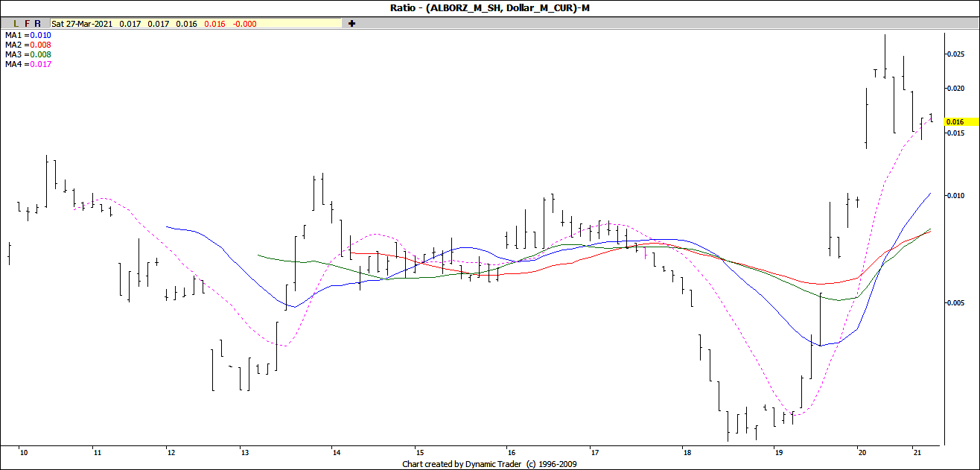Click the R button in the chart toolbar
Screen dimensions: 980x470
coord(39,23)
